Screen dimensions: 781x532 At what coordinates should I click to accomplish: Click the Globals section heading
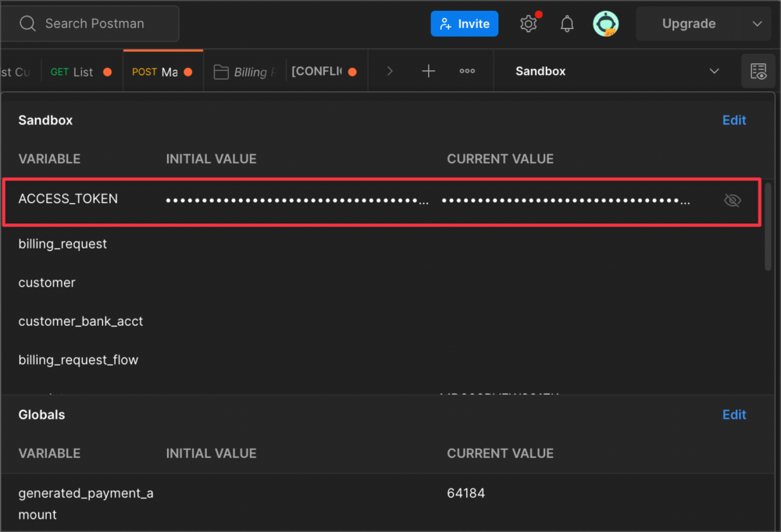point(41,415)
